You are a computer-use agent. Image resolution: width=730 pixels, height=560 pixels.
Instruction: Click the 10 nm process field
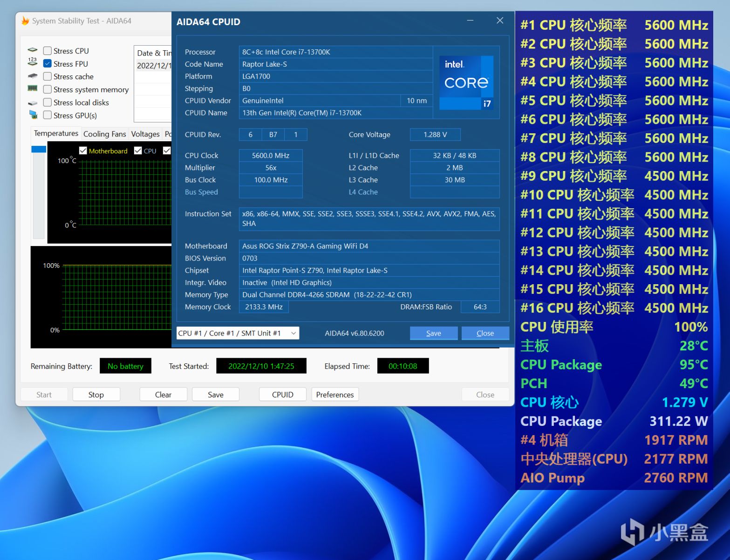click(x=416, y=100)
